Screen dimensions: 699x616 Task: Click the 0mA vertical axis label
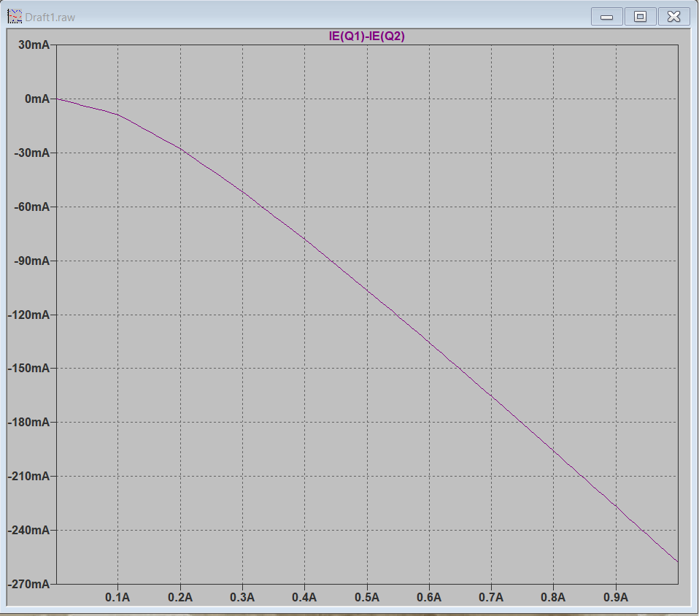(37, 99)
